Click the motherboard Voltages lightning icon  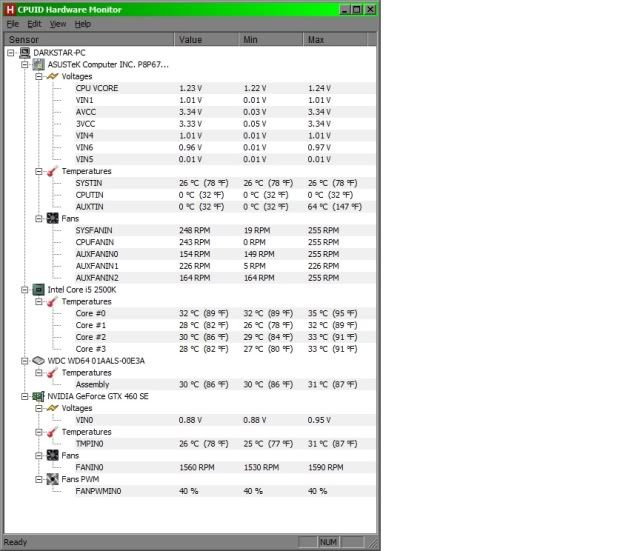pyautogui.click(x=52, y=76)
